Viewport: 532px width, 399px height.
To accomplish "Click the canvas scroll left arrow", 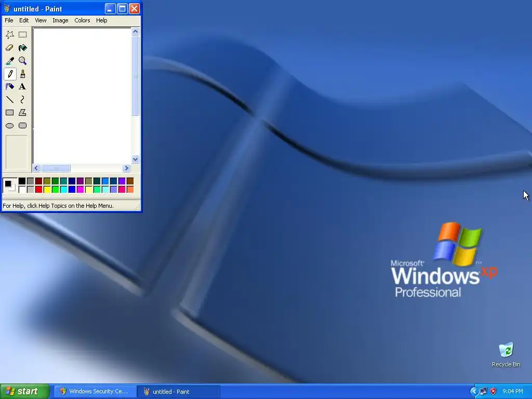I will pos(37,168).
